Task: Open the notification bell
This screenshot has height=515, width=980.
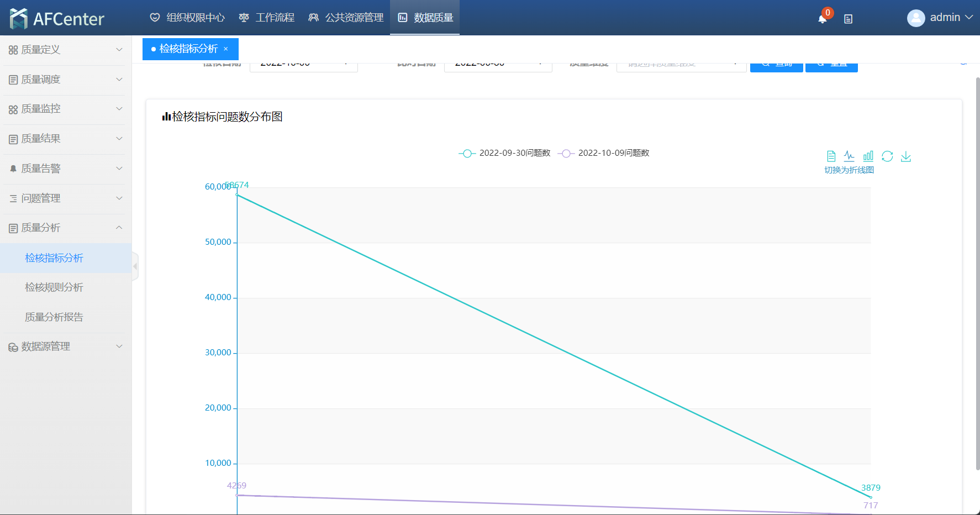Action: 822,18
